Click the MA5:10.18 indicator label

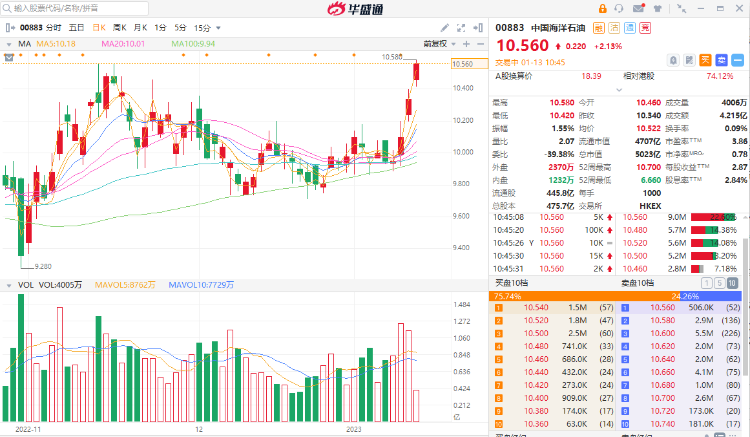click(x=56, y=44)
